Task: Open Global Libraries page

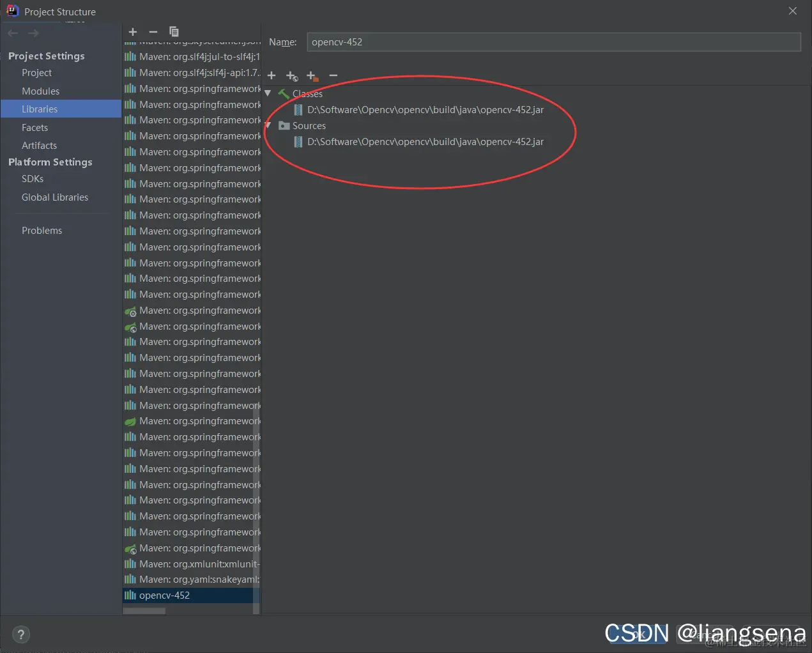Action: (55, 197)
